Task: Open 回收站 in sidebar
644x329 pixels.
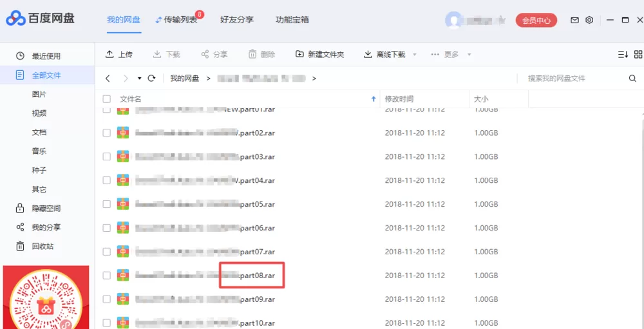Action: [43, 247]
